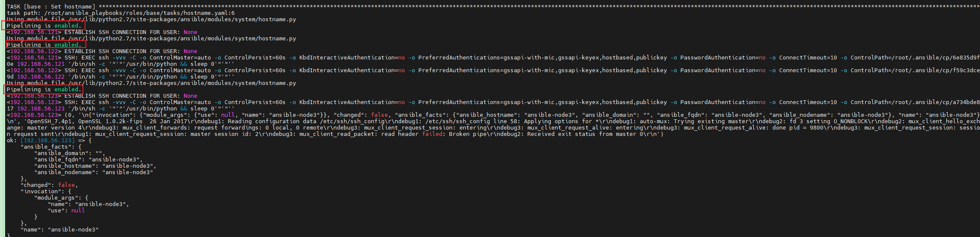Select the 192.168.56.123 ESTABLISH SSH CONNECTION line
The width and height of the screenshot is (980, 237).
pyautogui.click(x=102, y=96)
